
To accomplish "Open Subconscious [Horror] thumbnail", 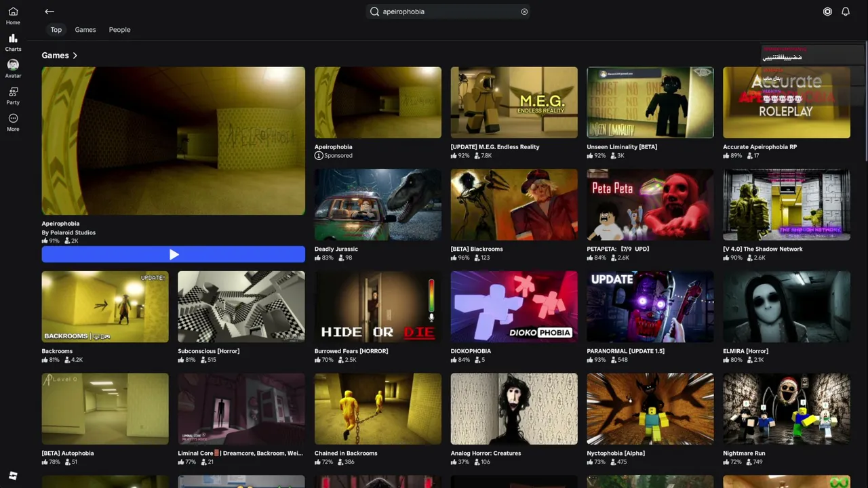I will coord(241,307).
